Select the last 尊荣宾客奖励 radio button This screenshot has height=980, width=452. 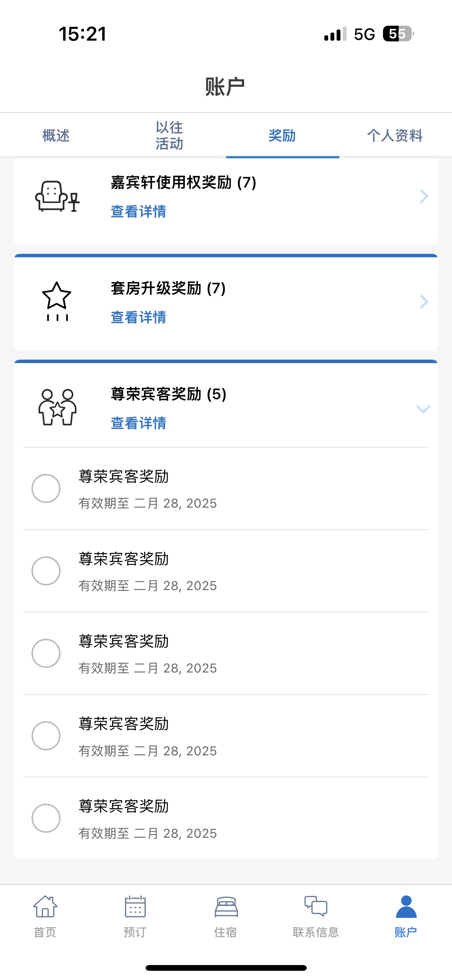(x=46, y=818)
